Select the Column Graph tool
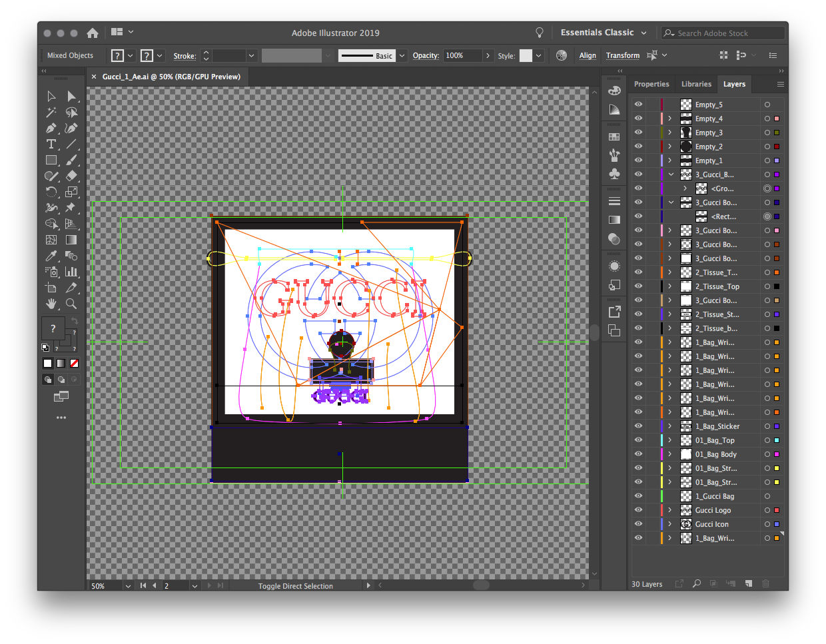Screen dimensions: 826x644 71,272
